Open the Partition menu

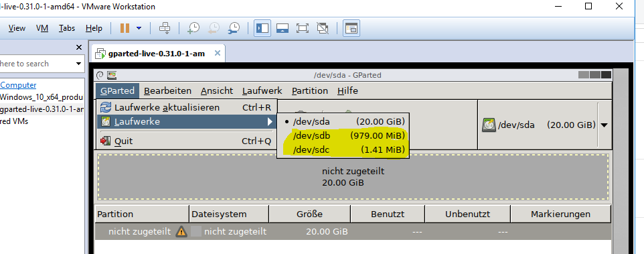(310, 91)
